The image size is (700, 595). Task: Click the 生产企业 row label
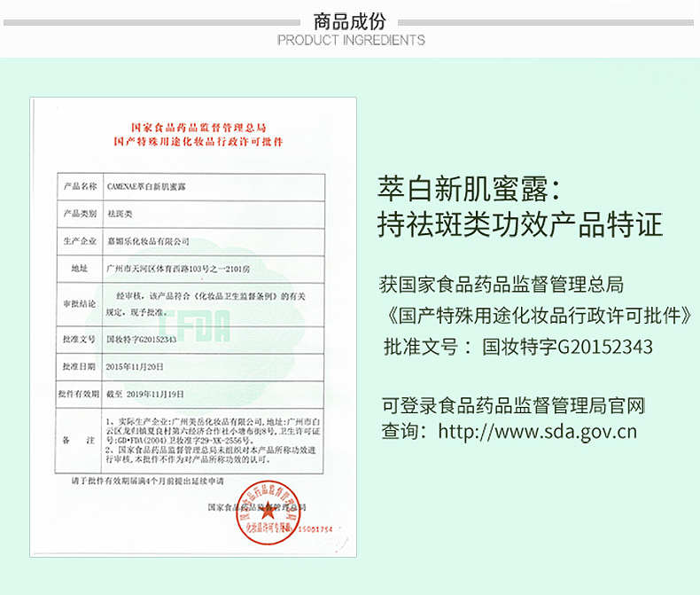[80, 241]
